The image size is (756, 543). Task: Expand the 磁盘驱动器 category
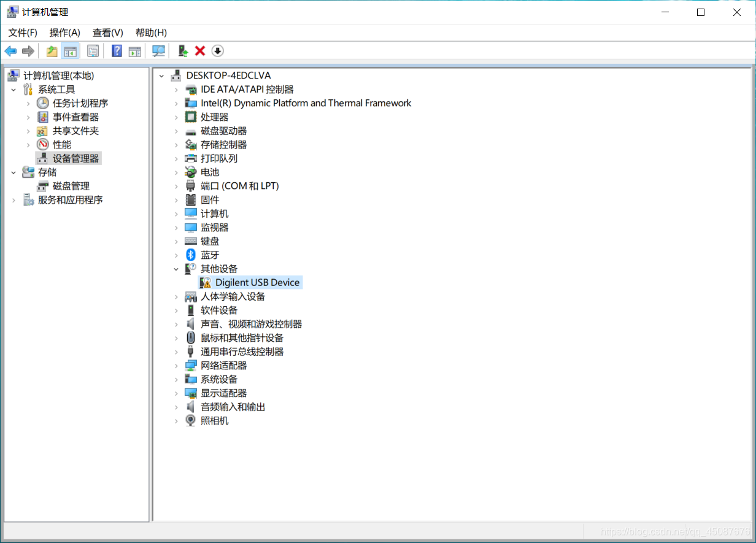click(176, 131)
